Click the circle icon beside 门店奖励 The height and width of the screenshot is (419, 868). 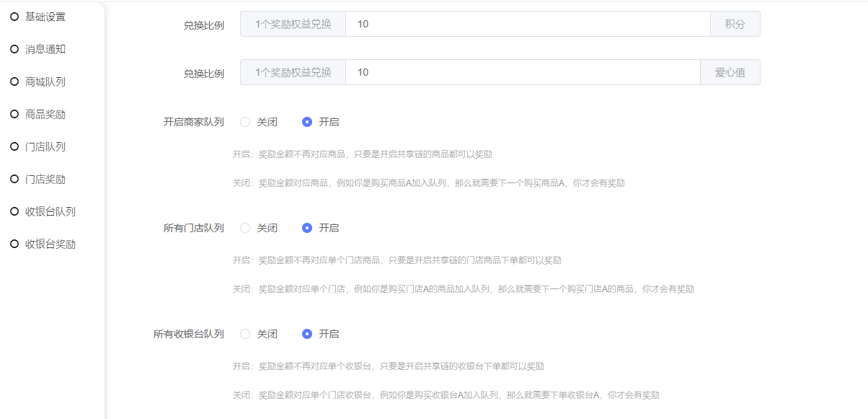(x=14, y=179)
